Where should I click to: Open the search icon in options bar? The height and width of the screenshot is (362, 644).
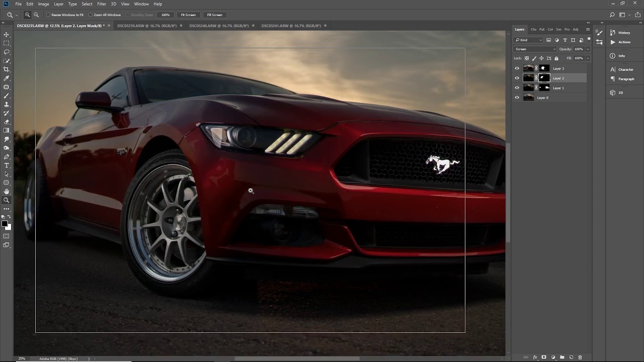[x=612, y=15]
